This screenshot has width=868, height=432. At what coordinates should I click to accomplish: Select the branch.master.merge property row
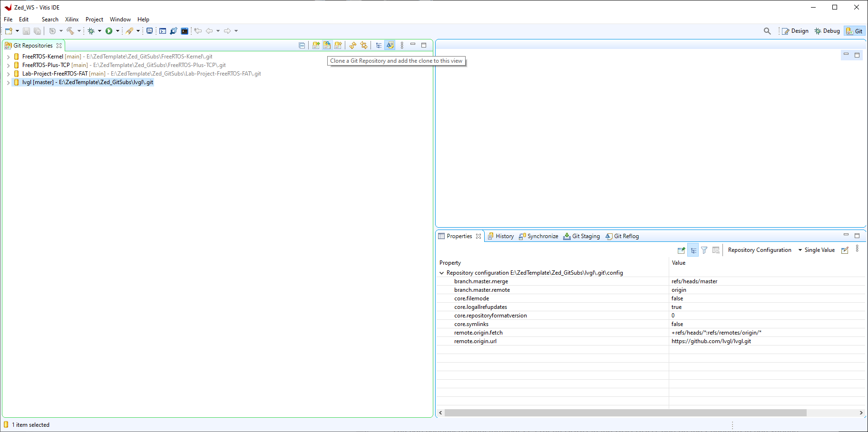tap(651, 281)
